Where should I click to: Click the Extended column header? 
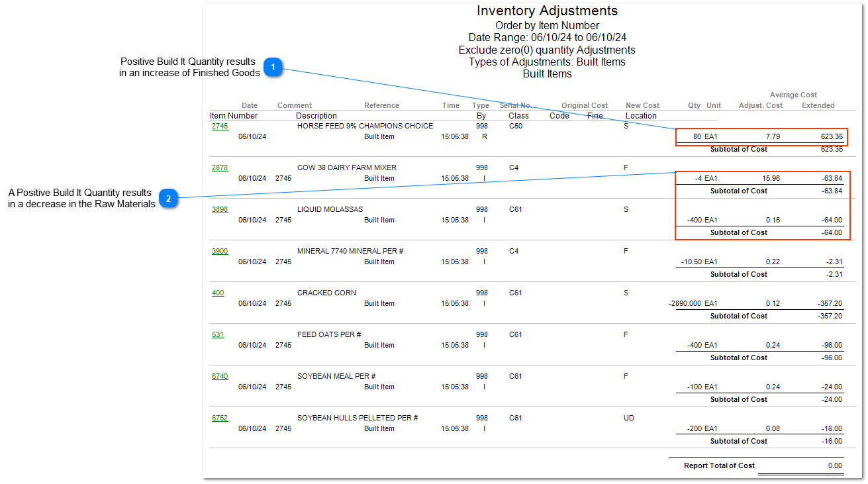[818, 105]
